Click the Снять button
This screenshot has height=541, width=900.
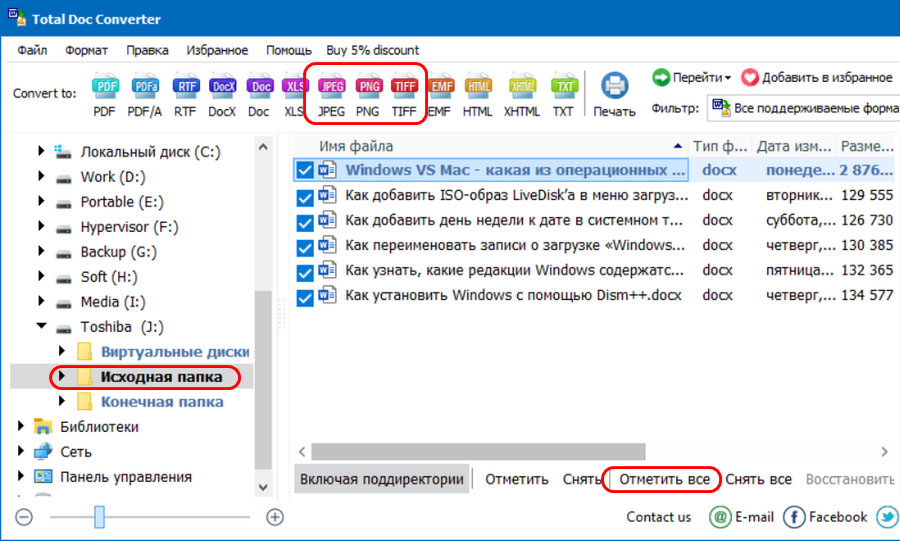point(581,479)
